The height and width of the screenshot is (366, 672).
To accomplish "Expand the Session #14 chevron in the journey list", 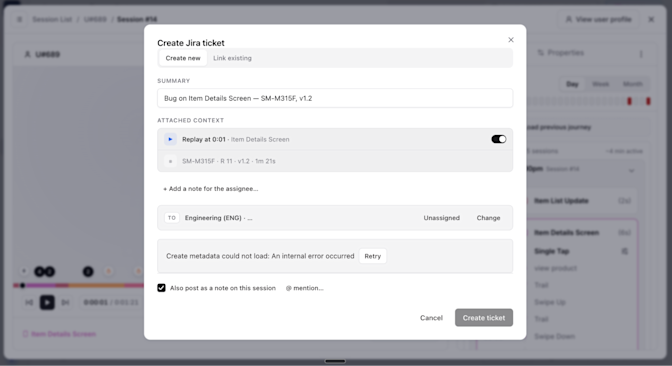I will tap(631, 171).
